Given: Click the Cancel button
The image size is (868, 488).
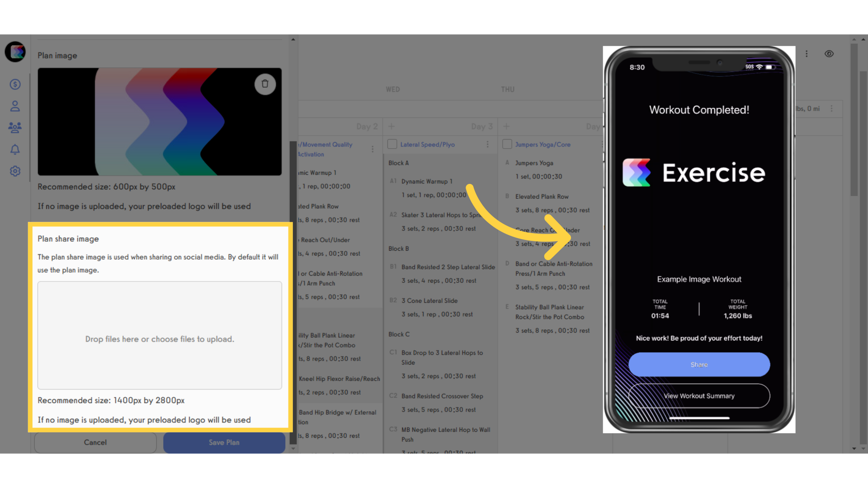Looking at the screenshot, I should coord(95,442).
